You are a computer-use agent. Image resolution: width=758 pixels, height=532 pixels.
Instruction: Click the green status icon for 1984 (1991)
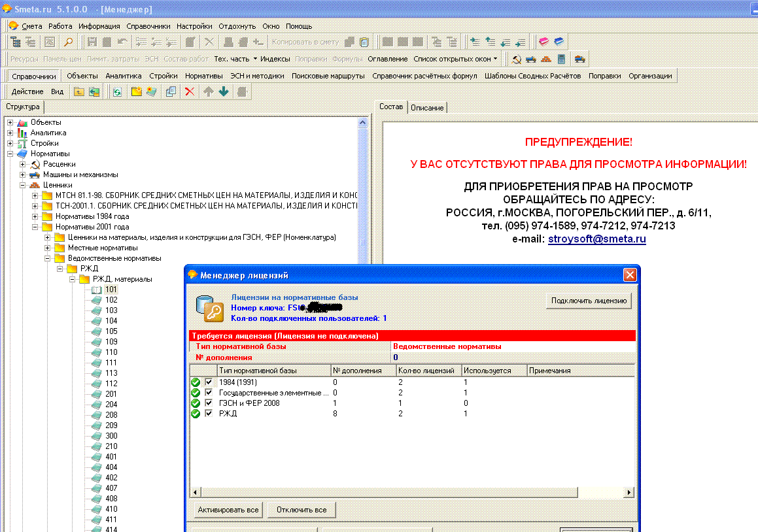[196, 382]
